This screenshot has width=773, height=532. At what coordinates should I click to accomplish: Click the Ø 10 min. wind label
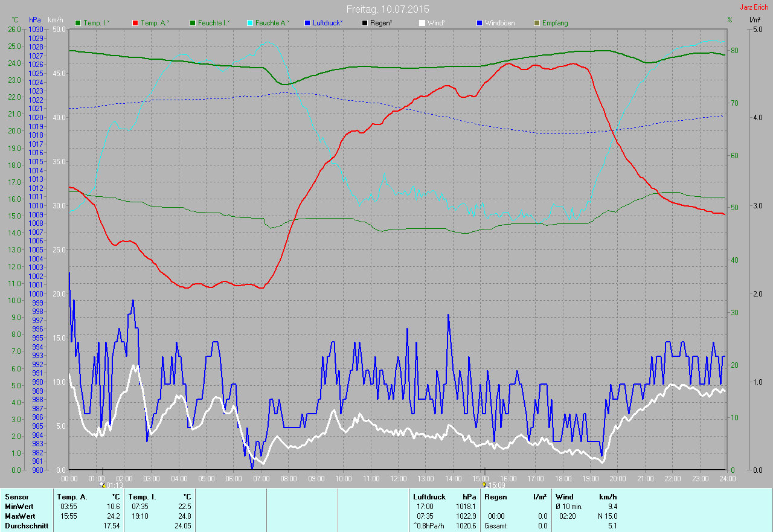(569, 507)
